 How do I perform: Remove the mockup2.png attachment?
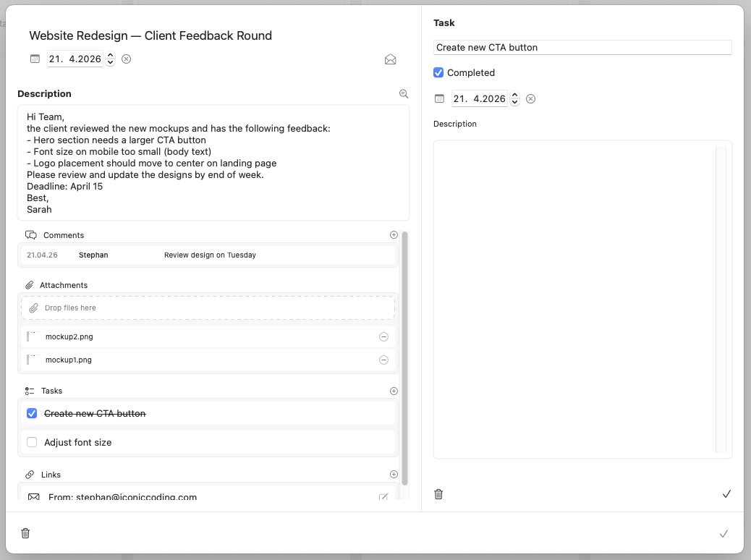[x=383, y=337]
